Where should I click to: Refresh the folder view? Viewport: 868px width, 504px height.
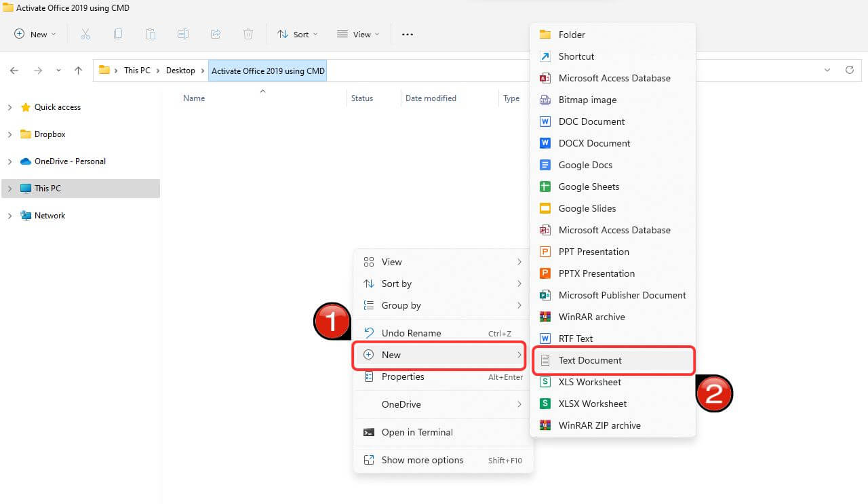(x=850, y=70)
